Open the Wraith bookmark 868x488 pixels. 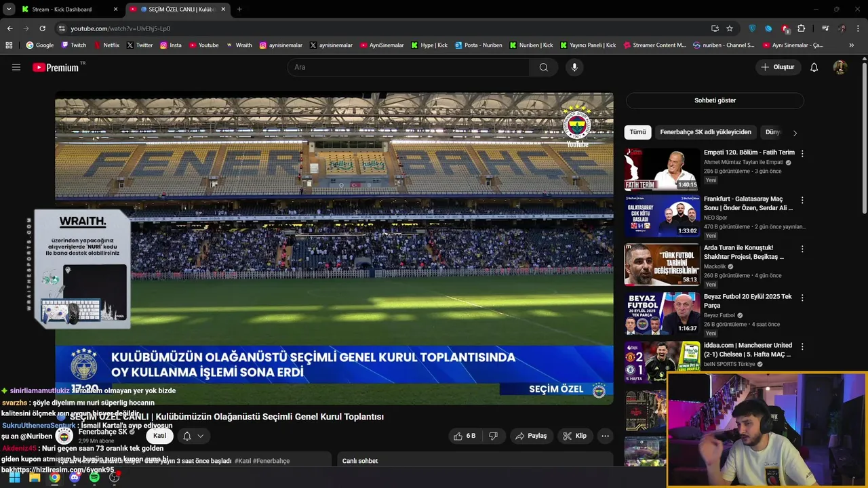pos(239,45)
